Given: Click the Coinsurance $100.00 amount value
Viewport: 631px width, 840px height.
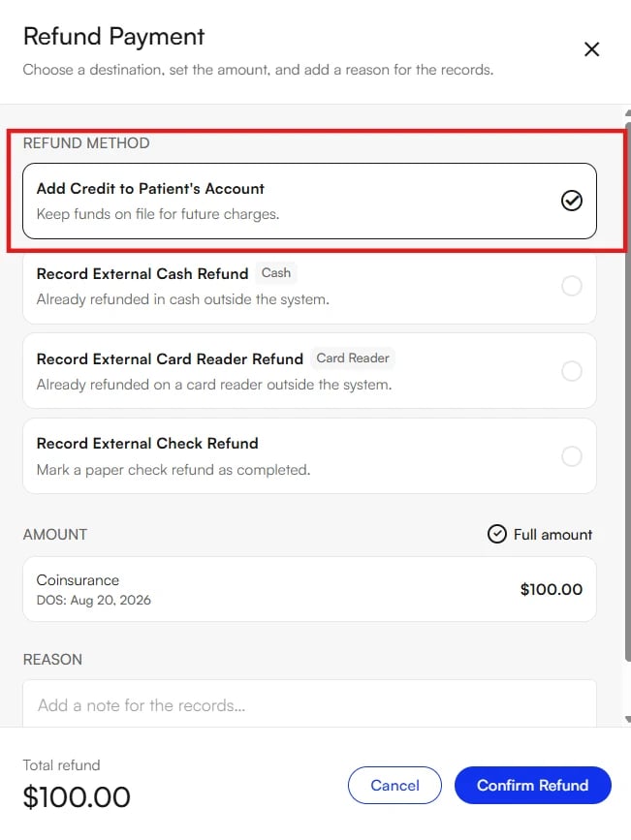Looking at the screenshot, I should click(x=552, y=589).
